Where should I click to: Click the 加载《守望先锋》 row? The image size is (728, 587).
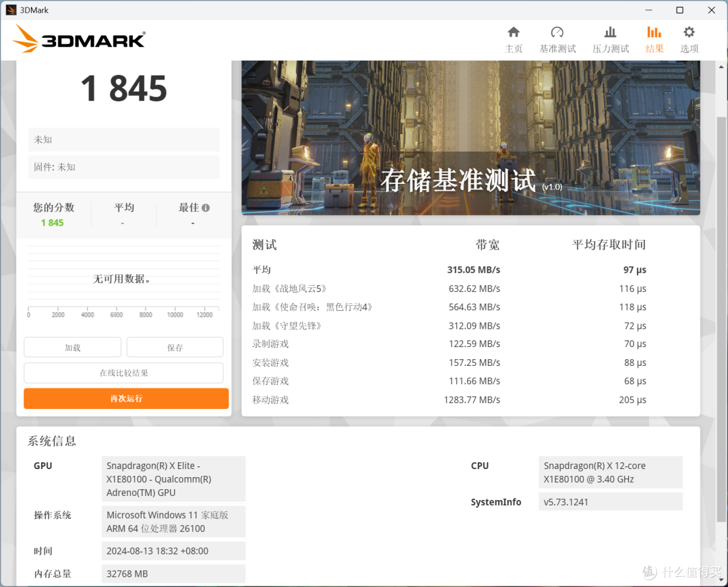449,326
